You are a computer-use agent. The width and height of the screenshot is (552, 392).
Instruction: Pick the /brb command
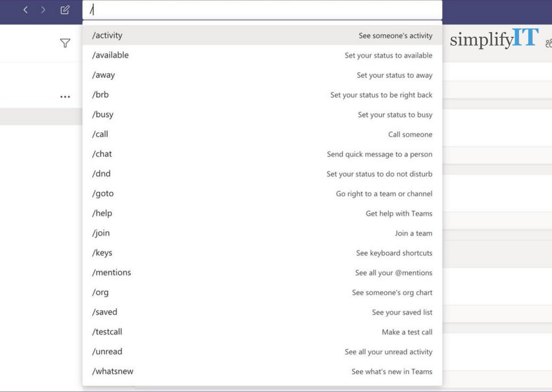tap(262, 95)
